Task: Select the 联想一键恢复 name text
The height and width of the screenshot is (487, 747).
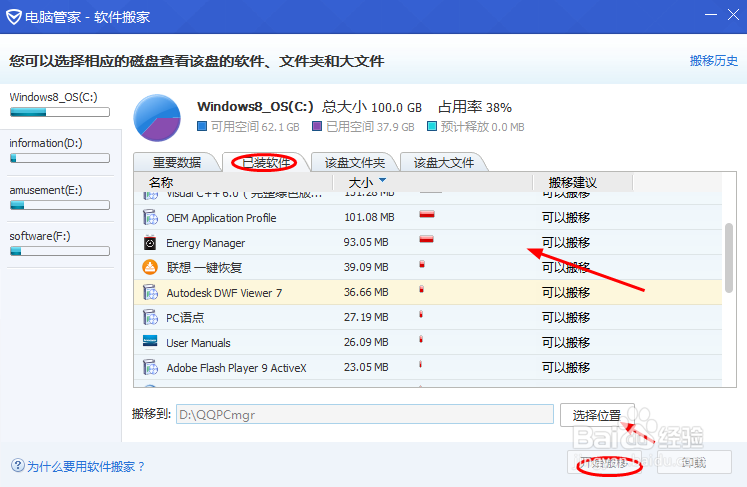Action: click(x=204, y=268)
